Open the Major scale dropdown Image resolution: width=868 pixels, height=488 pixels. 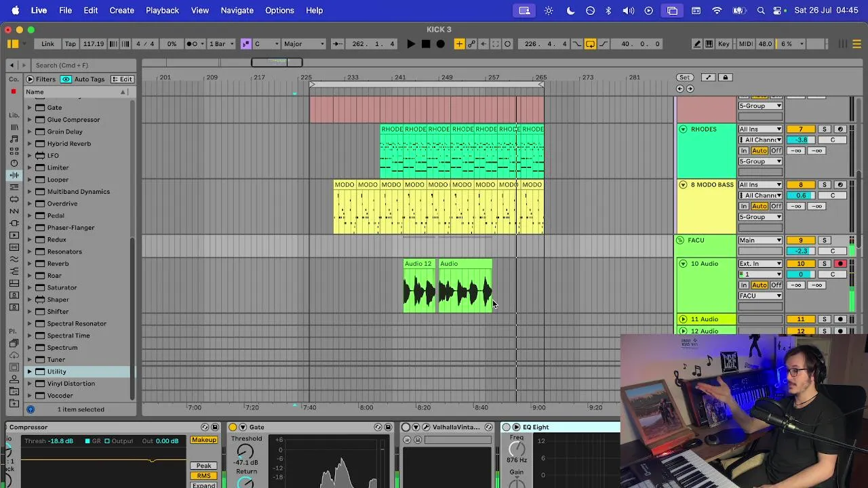[x=304, y=44]
